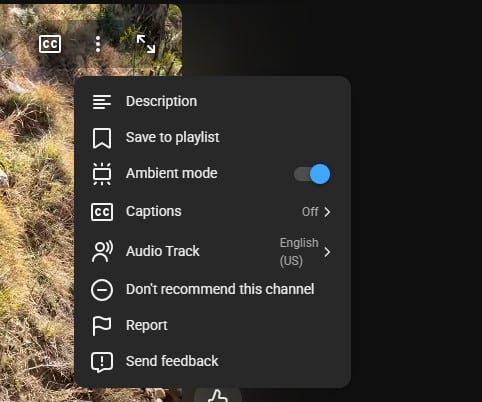Click the closed captions button on the video

[50, 44]
